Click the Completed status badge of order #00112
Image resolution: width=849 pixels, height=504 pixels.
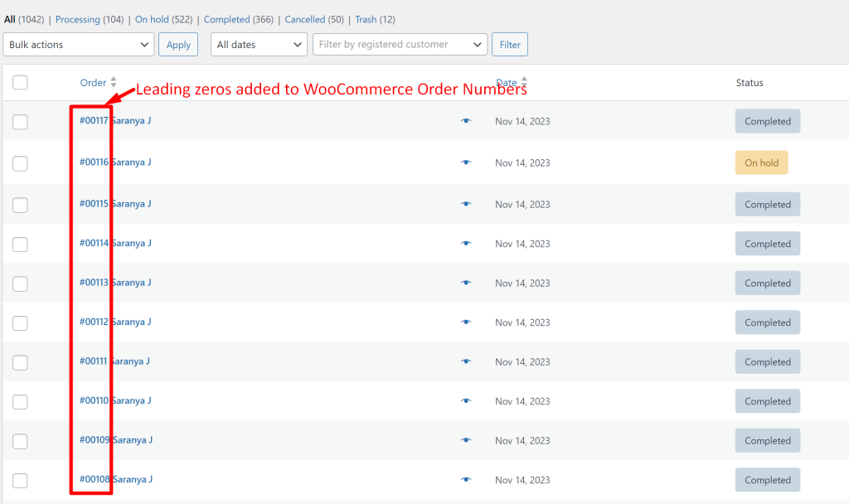point(767,322)
